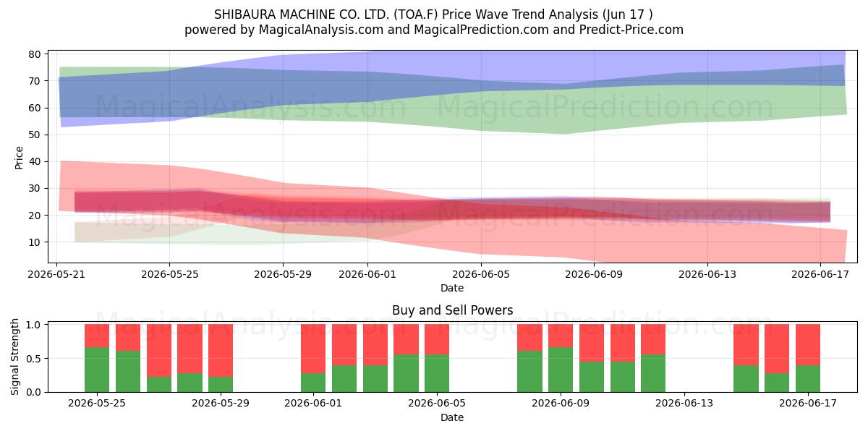The width and height of the screenshot is (868, 434).
Task: Click the SHIBAURA MACHINE CO. LTD. chart title
Action: (434, 14)
